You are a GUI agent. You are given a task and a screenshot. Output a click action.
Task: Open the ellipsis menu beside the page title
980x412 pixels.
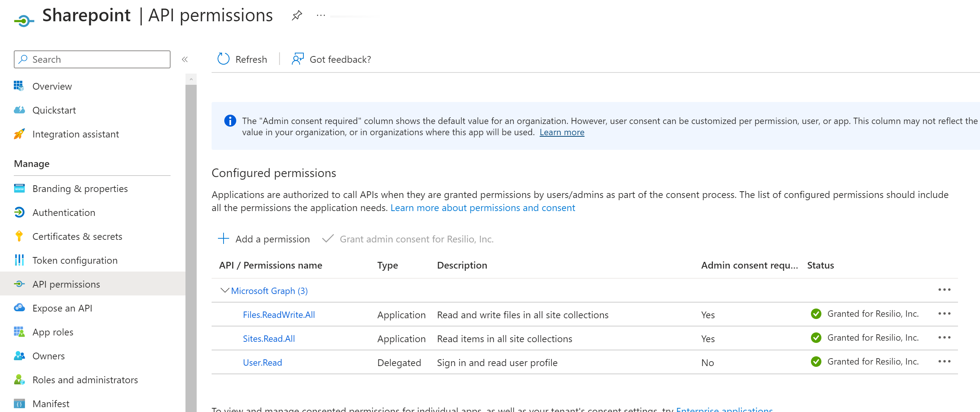321,16
